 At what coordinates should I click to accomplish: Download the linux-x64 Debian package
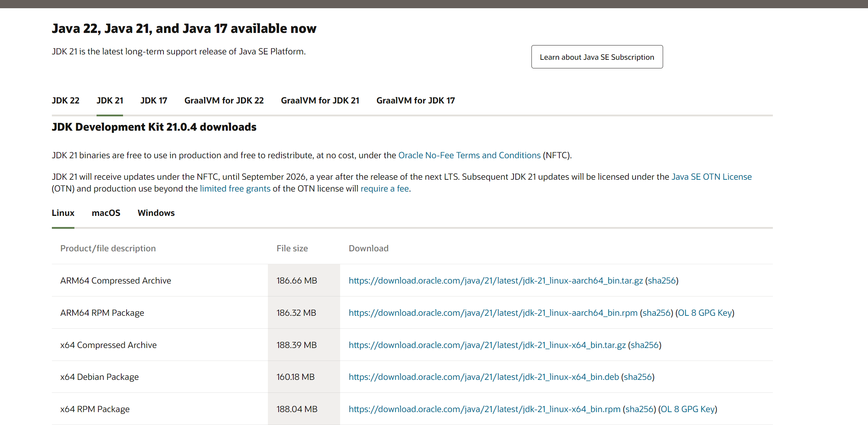tap(484, 377)
